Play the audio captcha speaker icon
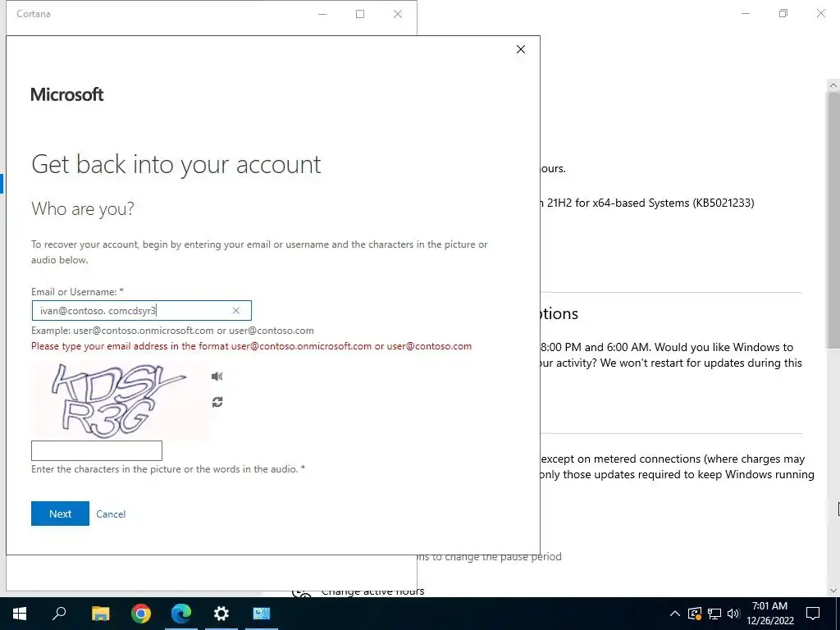This screenshot has width=840, height=630. point(217,376)
